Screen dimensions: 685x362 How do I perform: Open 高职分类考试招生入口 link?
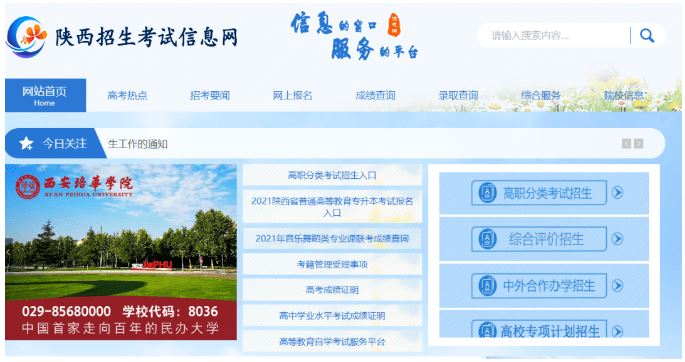point(332,175)
